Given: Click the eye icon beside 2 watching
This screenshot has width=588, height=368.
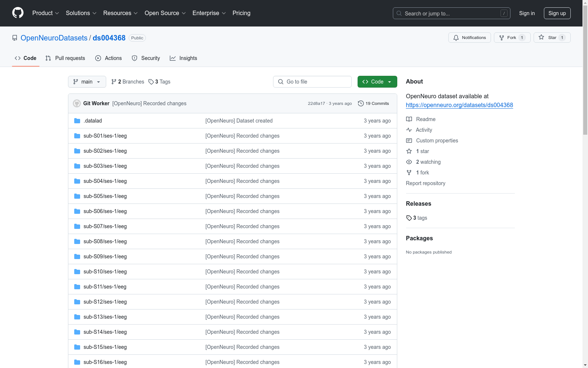Looking at the screenshot, I should point(409,162).
